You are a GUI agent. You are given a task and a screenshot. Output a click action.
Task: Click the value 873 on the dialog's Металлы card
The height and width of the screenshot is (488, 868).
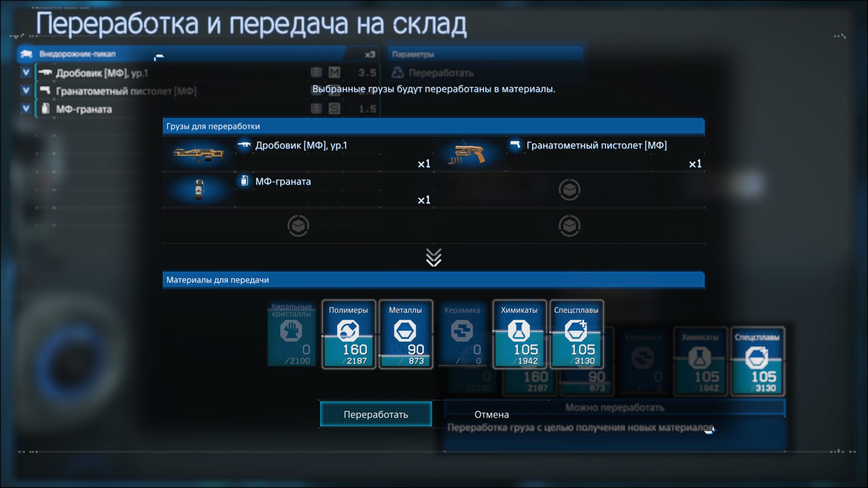pyautogui.click(x=416, y=361)
